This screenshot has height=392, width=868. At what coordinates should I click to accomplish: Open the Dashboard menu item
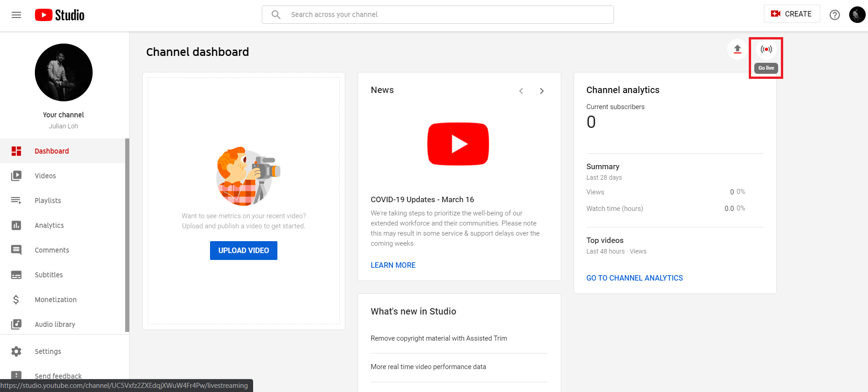[63, 151]
